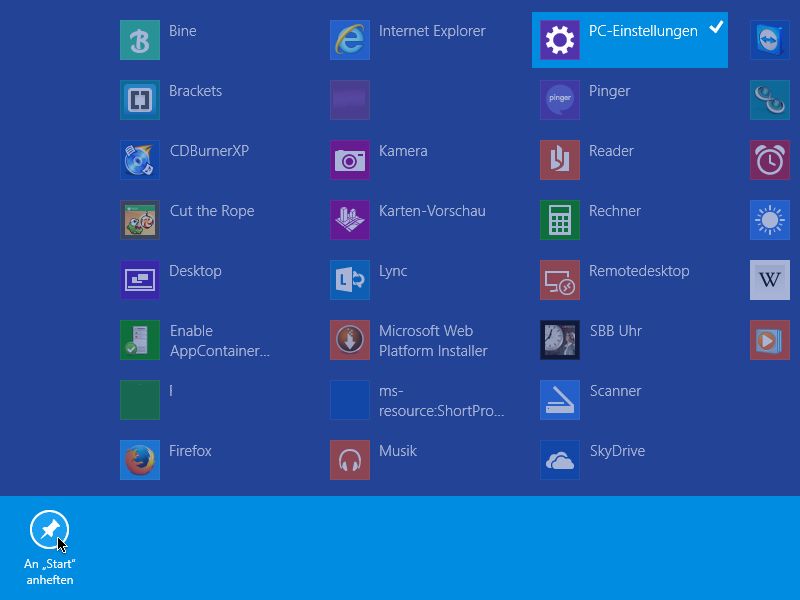Select the Brackets text label
The width and height of the screenshot is (800, 600).
[x=195, y=91]
